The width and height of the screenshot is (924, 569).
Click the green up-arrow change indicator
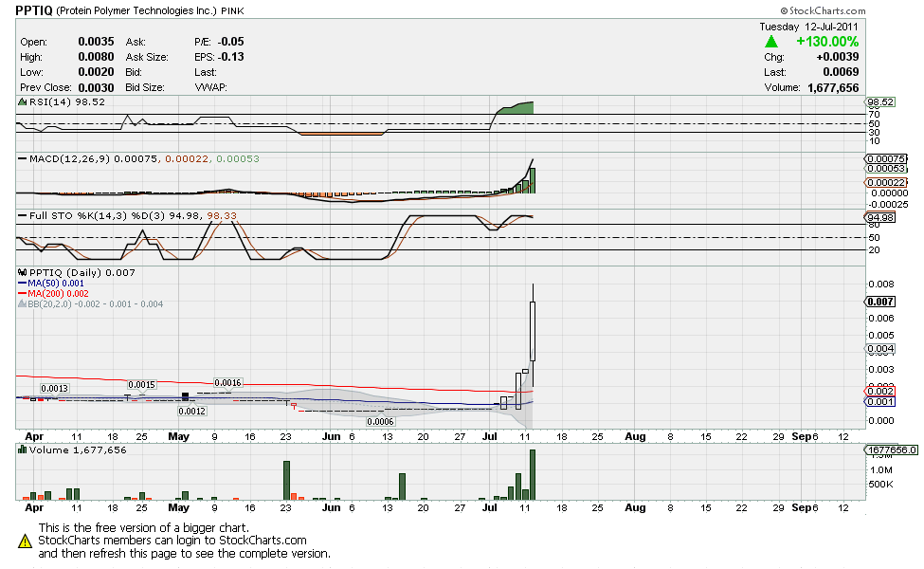[770, 42]
